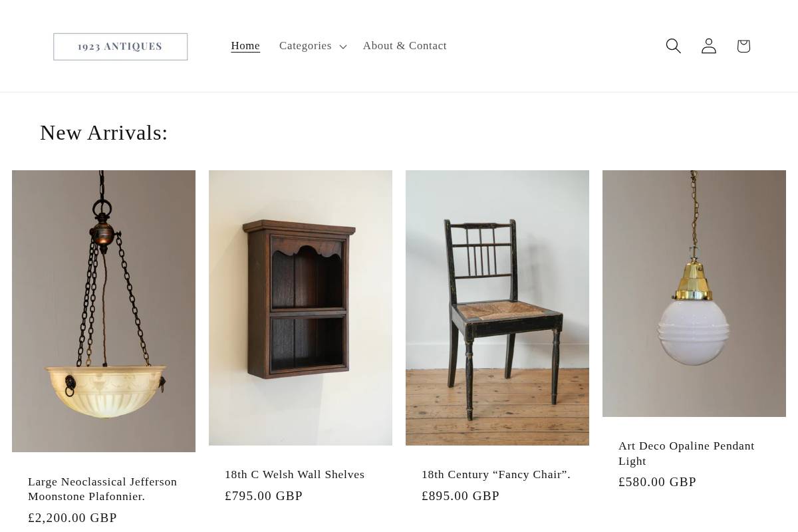Click the opaline pendant light photo
This screenshot has height=532, width=798.
694,293
